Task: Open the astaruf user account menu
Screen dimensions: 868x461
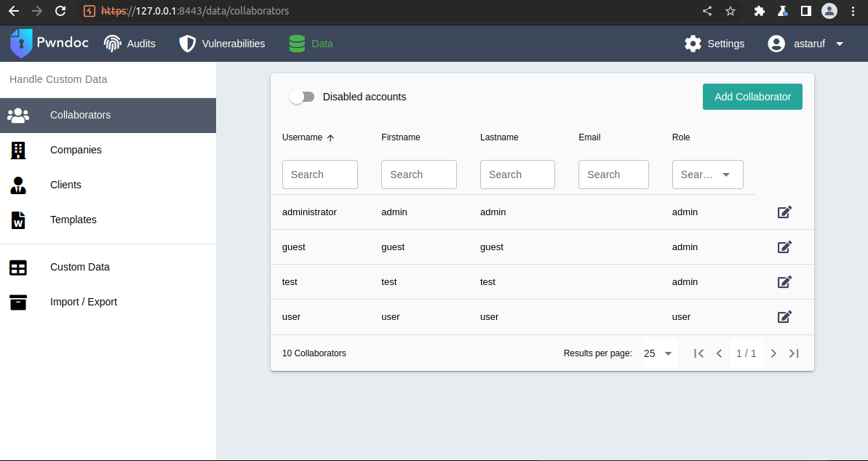Action: (806, 44)
